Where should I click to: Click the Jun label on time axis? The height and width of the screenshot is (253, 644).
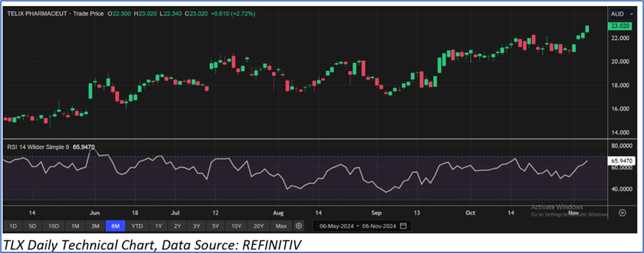click(95, 213)
